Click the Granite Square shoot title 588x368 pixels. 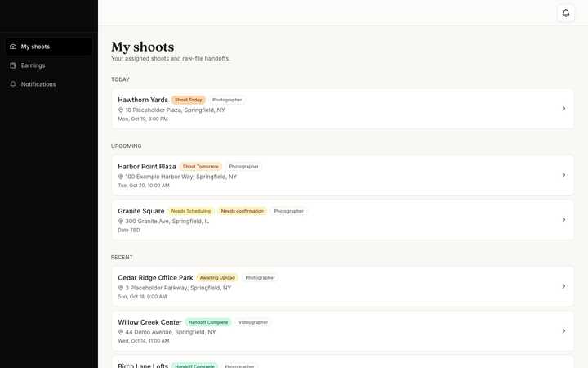tap(141, 211)
